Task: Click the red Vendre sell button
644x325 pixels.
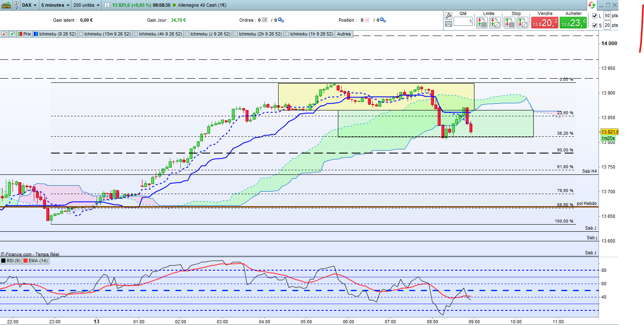Action: click(x=545, y=23)
